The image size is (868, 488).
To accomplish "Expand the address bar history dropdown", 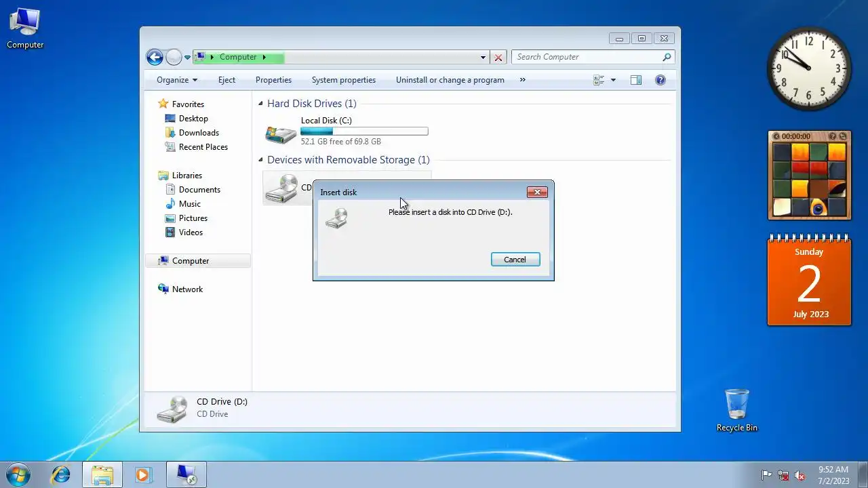I will click(483, 58).
